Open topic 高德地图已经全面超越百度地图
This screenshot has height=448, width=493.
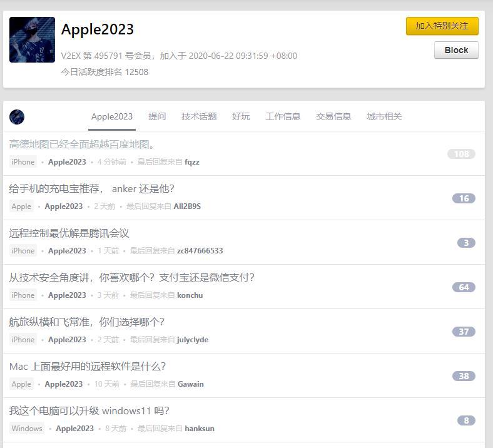point(83,145)
